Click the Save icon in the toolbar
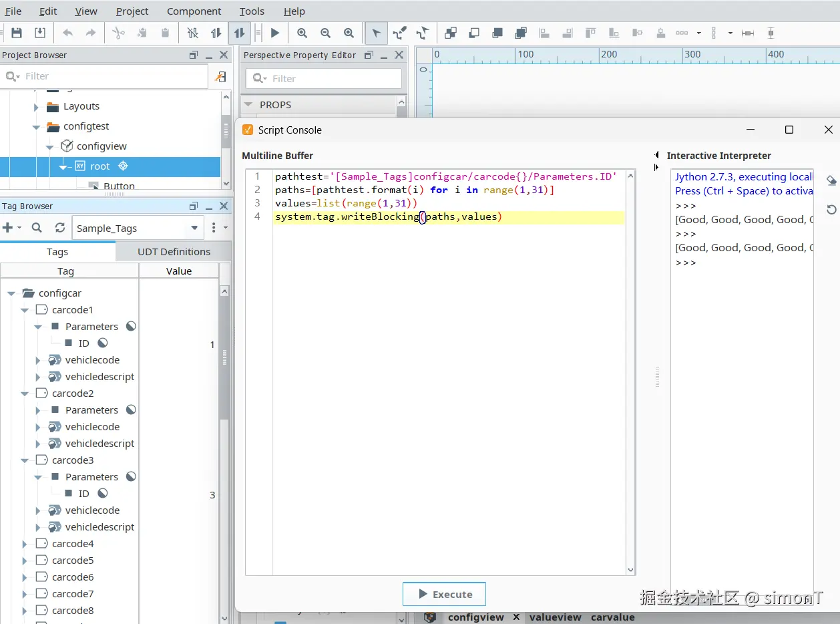 click(17, 33)
